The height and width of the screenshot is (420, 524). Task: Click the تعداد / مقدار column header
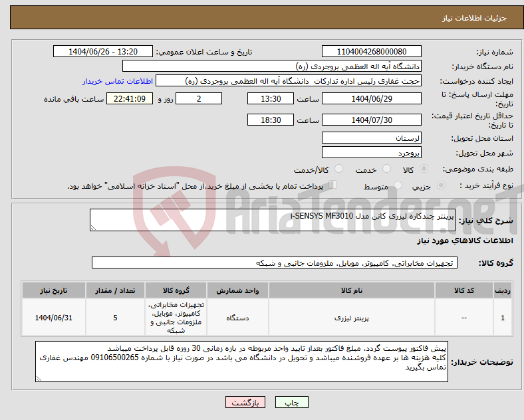[x=115, y=290]
